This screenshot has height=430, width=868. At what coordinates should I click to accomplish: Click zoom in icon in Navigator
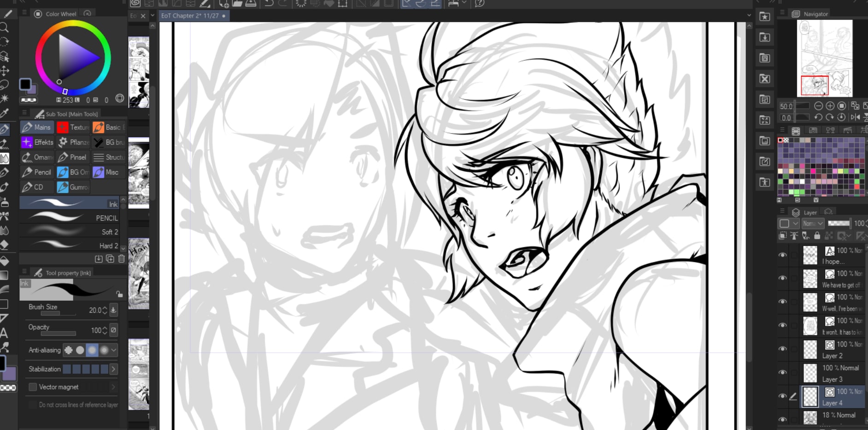pos(830,106)
